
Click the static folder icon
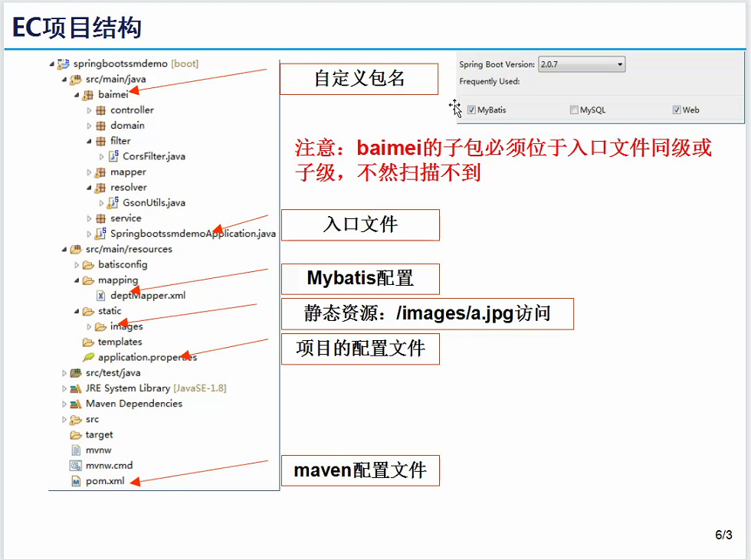click(x=88, y=312)
